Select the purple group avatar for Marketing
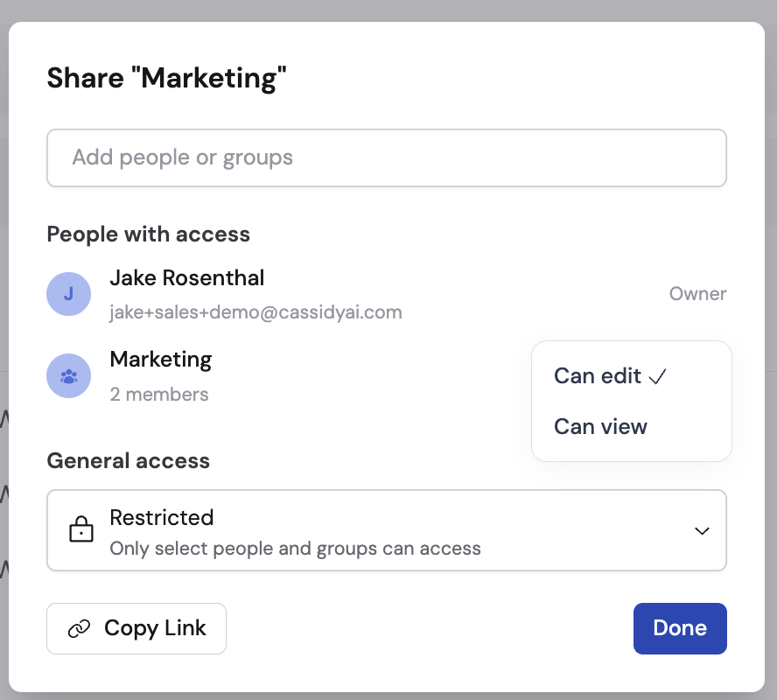The height and width of the screenshot is (700, 777). (x=68, y=375)
